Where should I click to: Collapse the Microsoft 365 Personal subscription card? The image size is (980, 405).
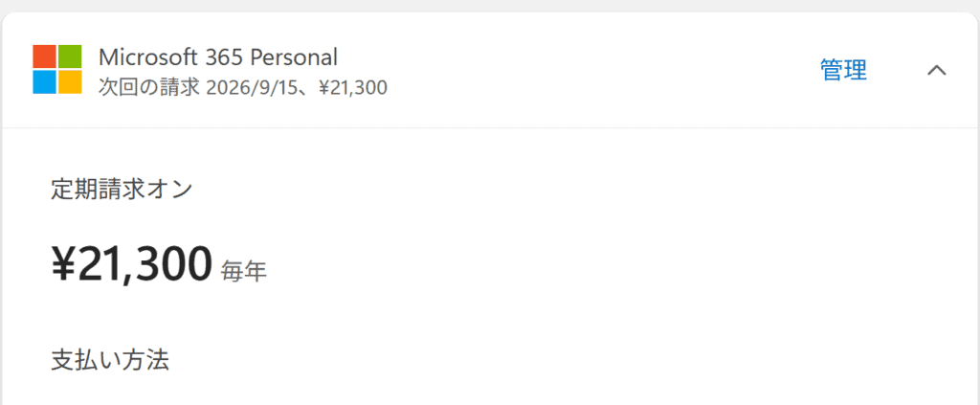coord(937,70)
